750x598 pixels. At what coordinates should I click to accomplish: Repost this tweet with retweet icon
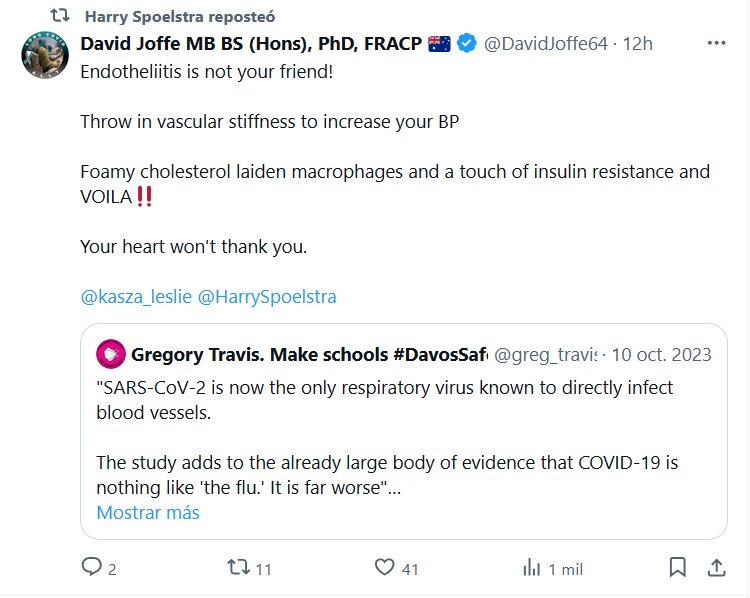[x=237, y=567]
